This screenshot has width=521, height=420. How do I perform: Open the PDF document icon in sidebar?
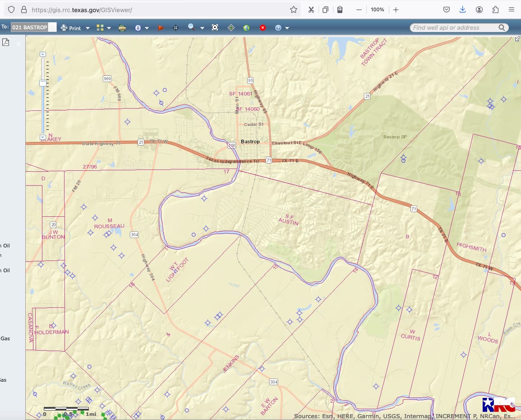pyautogui.click(x=6, y=42)
